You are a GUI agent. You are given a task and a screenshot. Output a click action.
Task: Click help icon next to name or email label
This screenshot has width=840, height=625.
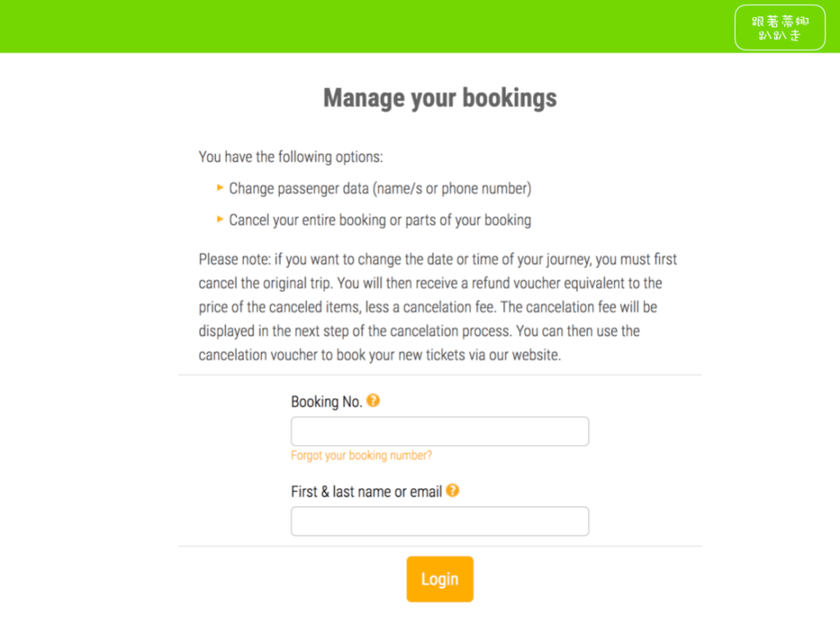[452, 490]
